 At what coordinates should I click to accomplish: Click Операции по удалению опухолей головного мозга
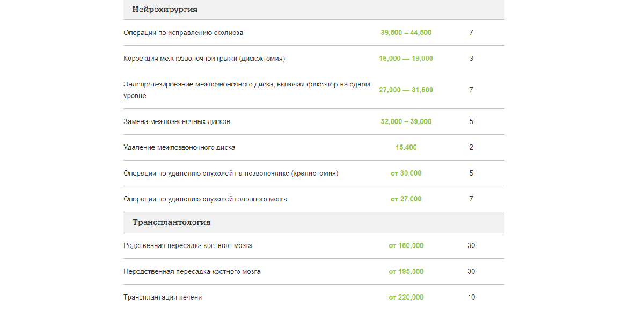205,199
